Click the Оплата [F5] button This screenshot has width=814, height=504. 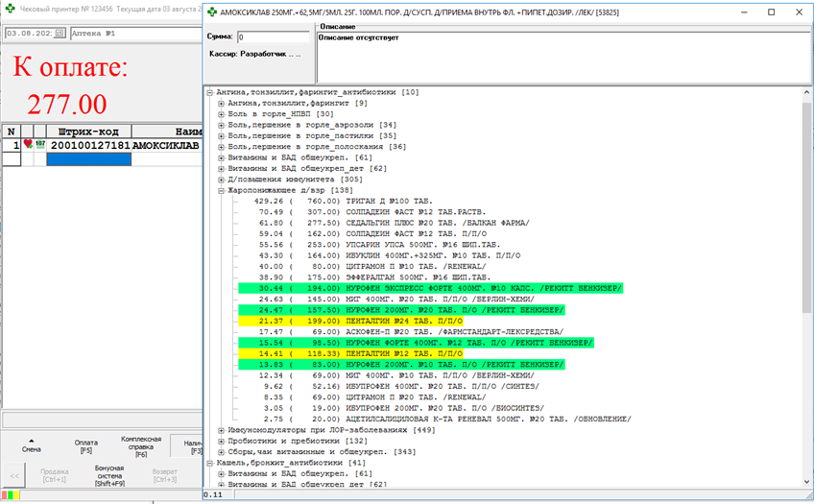coord(86,446)
